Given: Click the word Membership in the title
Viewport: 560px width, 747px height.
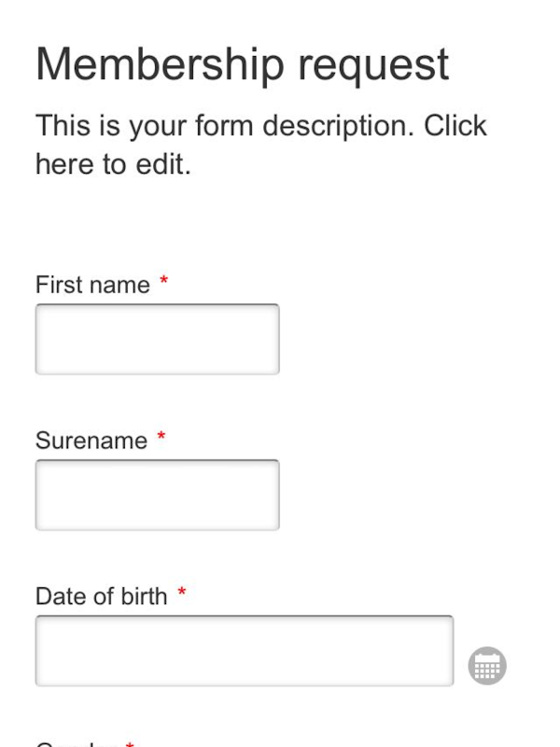Looking at the screenshot, I should [160, 64].
